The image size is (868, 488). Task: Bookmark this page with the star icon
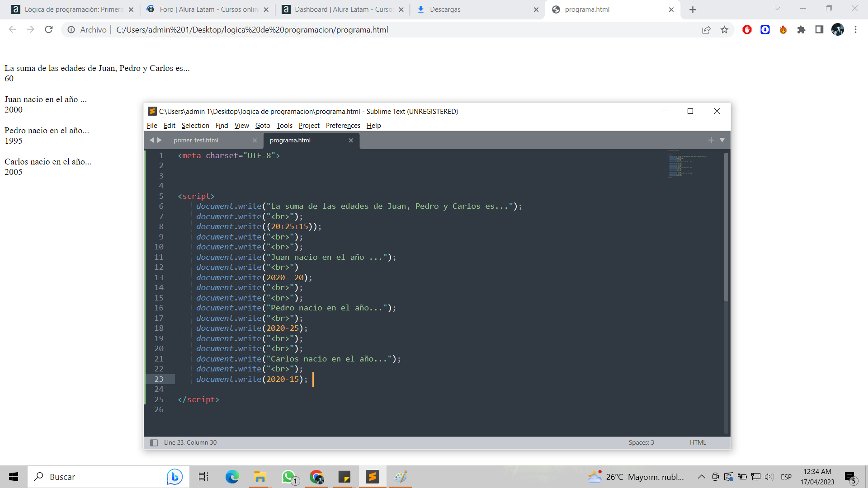click(x=725, y=30)
